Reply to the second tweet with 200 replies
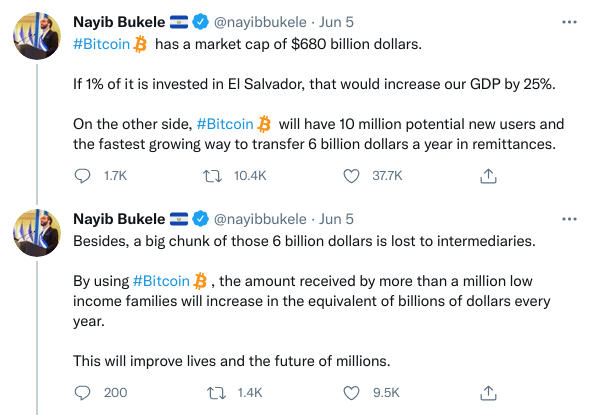This screenshot has height=415, width=594. [x=82, y=393]
